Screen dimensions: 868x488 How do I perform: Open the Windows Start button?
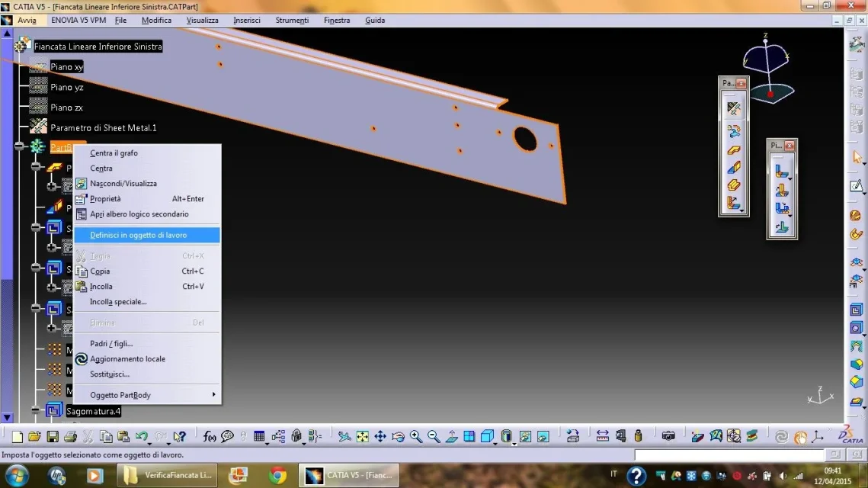17,475
